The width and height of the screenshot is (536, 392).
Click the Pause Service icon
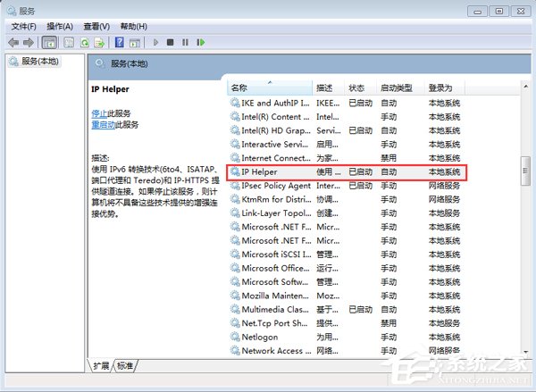pos(185,42)
